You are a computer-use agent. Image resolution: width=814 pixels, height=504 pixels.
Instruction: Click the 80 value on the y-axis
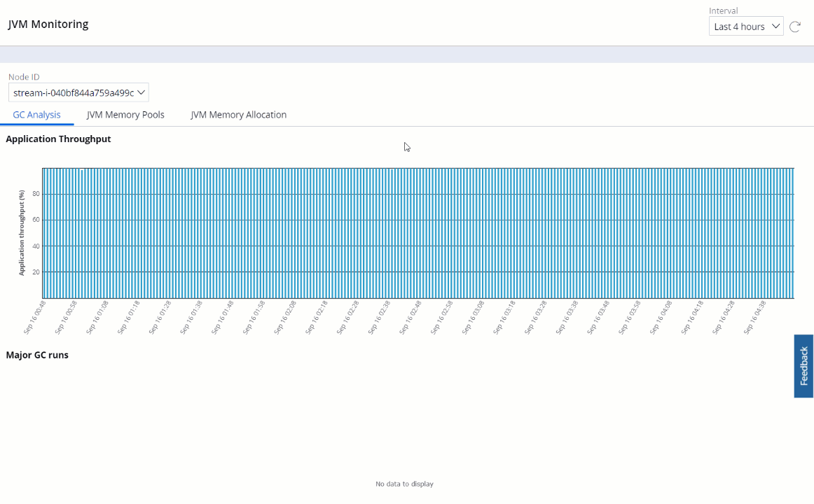point(36,194)
